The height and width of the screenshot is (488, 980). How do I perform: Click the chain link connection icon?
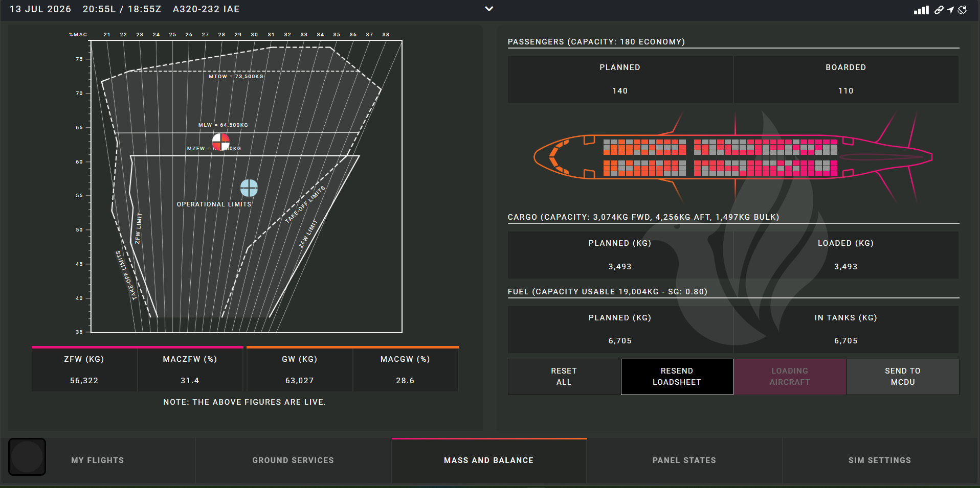pos(939,10)
